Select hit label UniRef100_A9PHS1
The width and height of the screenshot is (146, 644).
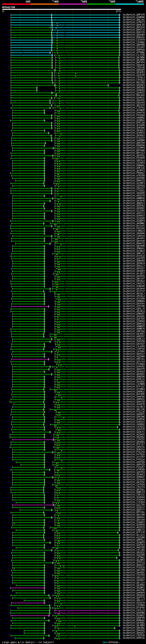(134, 399)
